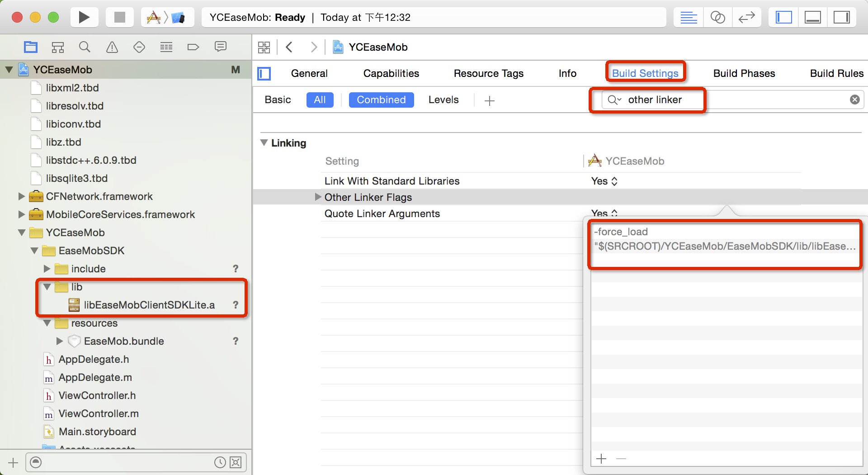Open the Find navigator
This screenshot has height=475, width=868.
[85, 47]
